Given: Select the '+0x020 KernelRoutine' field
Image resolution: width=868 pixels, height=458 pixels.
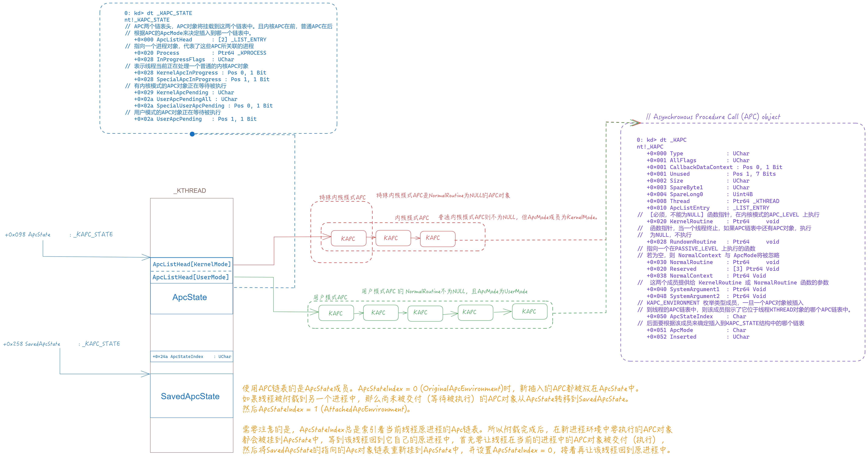Looking at the screenshot, I should pyautogui.click(x=713, y=221).
